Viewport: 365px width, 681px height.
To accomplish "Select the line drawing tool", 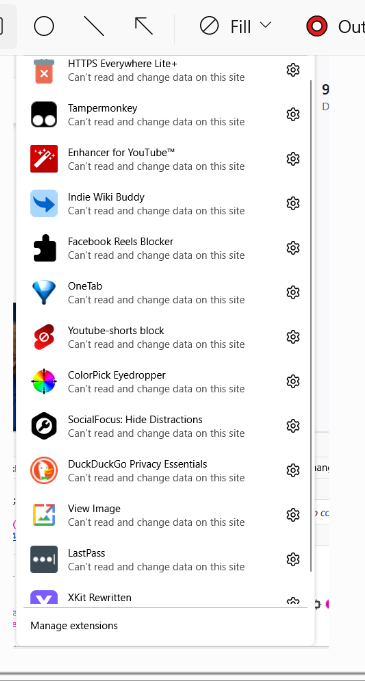I will [94, 26].
